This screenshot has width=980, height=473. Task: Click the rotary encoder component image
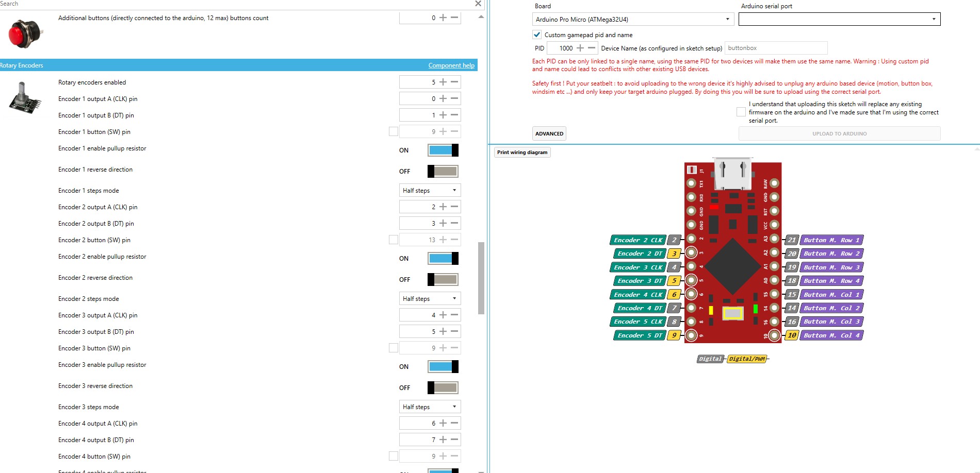(24, 98)
